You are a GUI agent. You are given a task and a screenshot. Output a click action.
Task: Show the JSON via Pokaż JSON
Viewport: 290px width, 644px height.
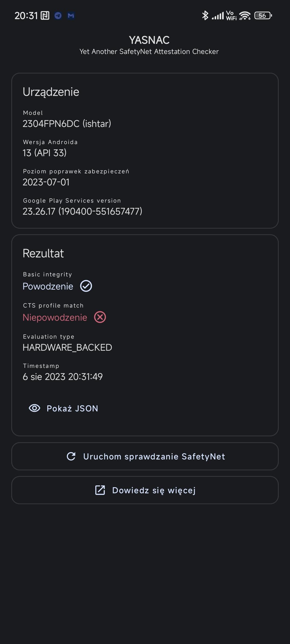coord(72,408)
